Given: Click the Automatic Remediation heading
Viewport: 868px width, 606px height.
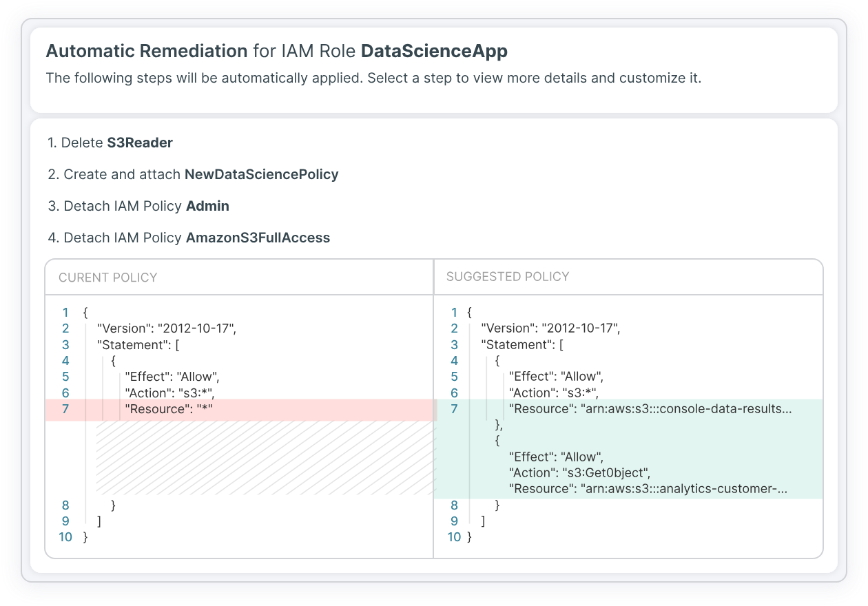Looking at the screenshot, I should [147, 51].
